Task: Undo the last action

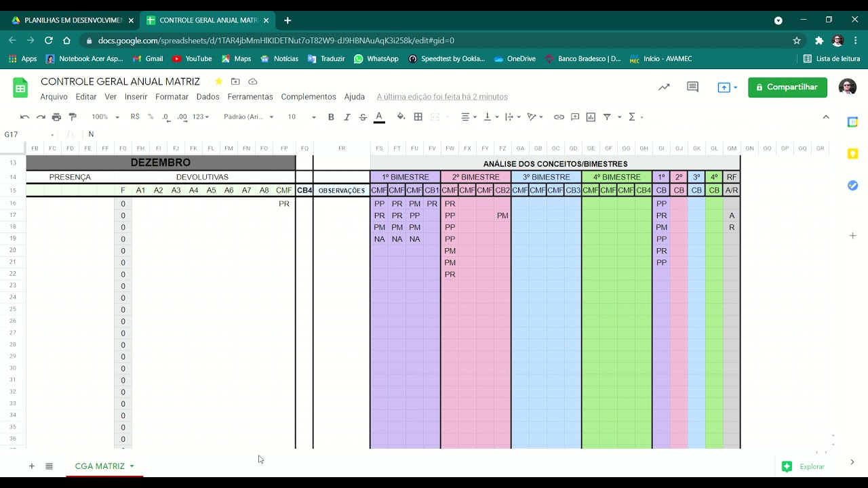Action: pyautogui.click(x=24, y=117)
